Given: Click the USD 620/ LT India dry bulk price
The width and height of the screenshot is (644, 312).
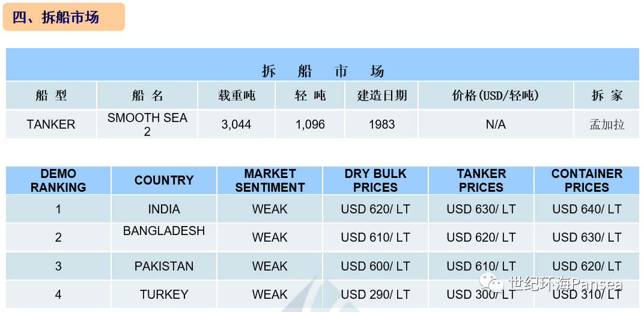Looking at the screenshot, I should [x=375, y=209].
